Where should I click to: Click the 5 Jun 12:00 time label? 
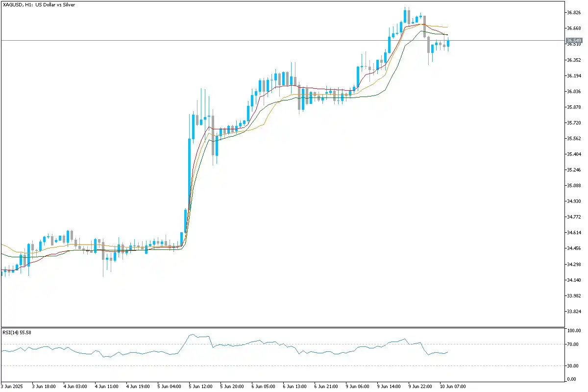(200, 387)
